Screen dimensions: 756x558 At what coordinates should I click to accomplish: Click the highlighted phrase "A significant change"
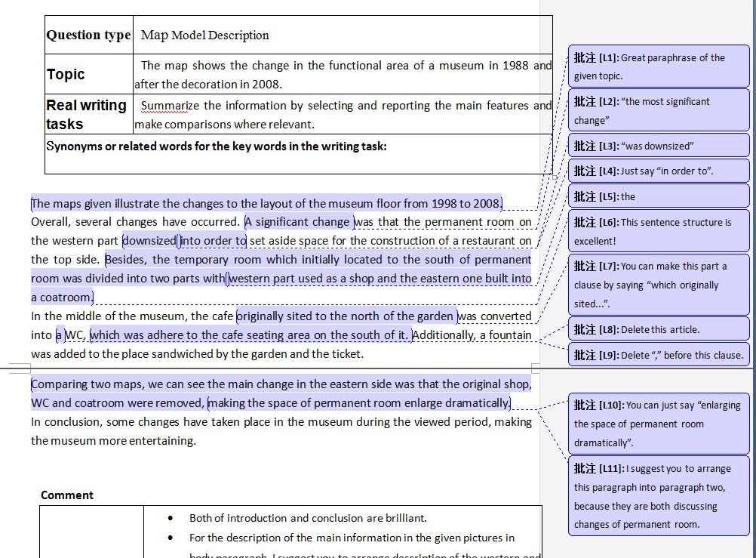[299, 222]
